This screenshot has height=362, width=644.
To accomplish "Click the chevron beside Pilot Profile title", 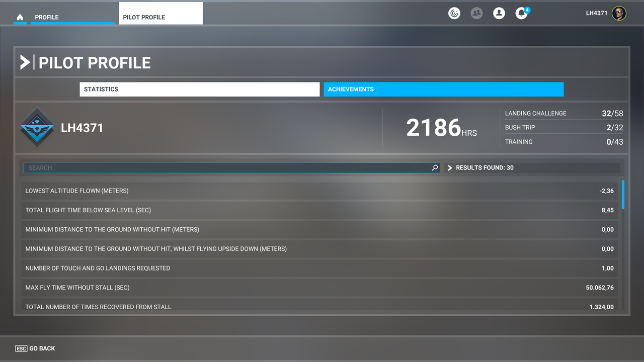I will click(25, 62).
